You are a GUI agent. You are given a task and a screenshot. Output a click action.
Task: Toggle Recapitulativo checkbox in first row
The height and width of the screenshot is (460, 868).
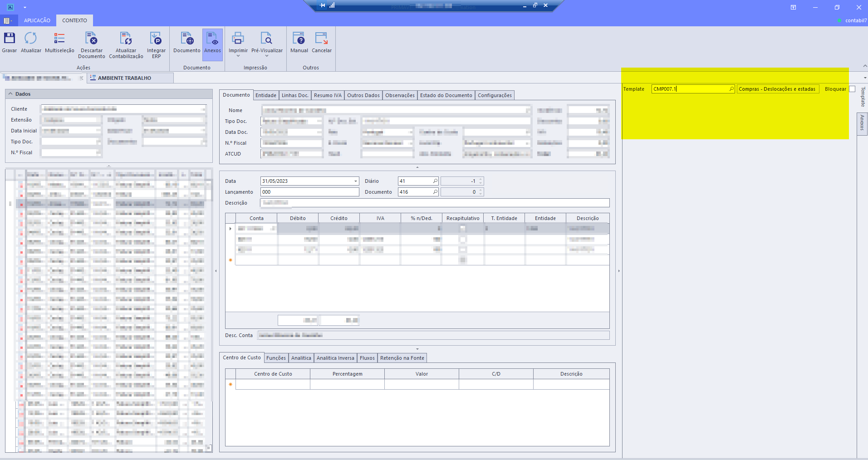click(462, 229)
